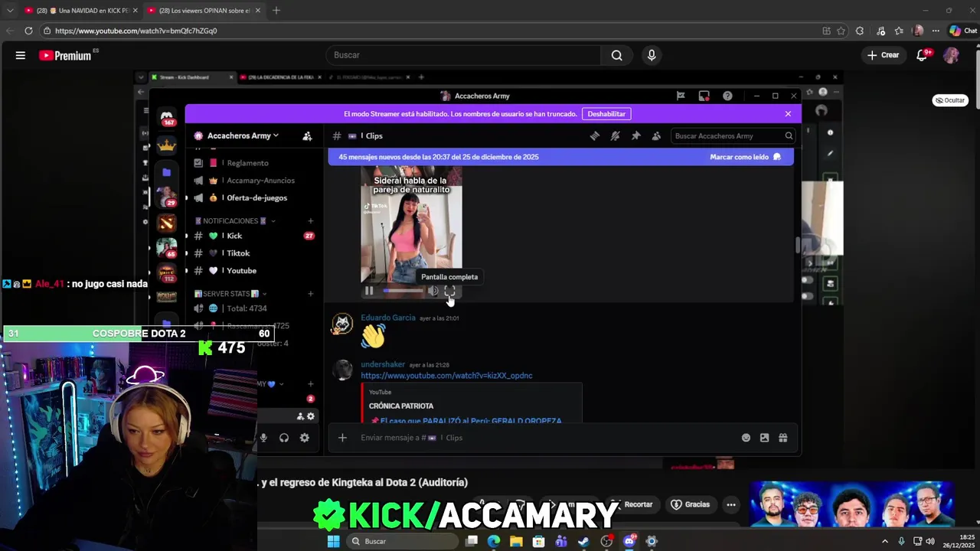
Task: Open Discord help question mark icon
Action: 727,96
